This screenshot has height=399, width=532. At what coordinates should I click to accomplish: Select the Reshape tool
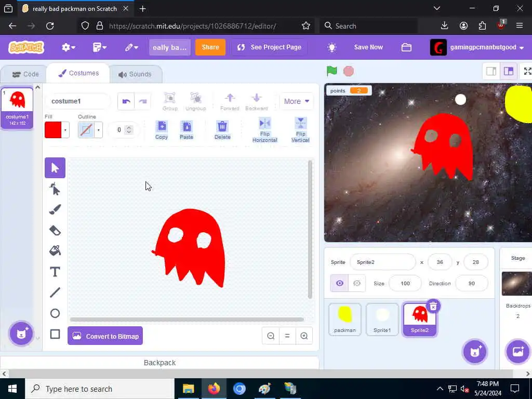pos(55,189)
